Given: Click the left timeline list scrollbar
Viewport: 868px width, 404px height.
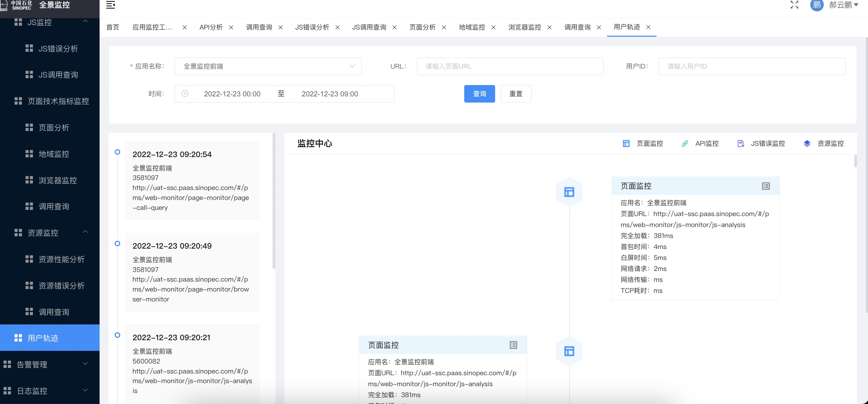Looking at the screenshot, I should point(274,201).
